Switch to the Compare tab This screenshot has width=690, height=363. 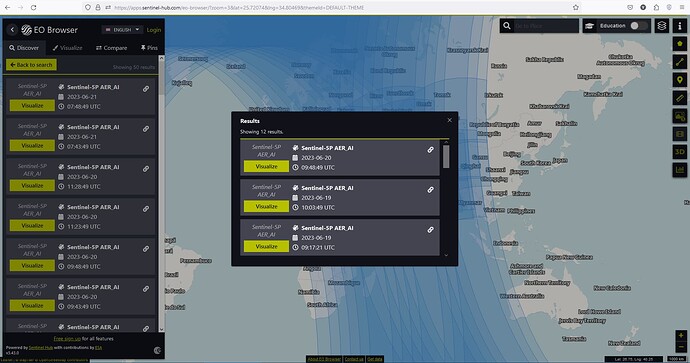click(111, 48)
